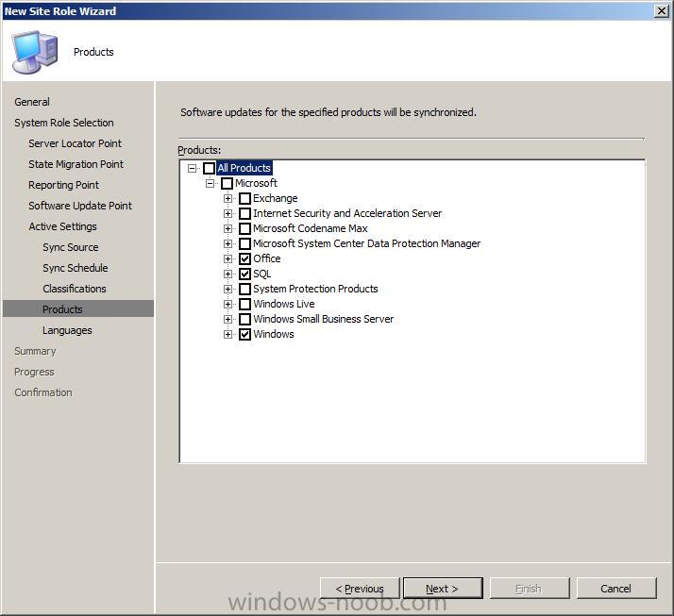Select the Windows Live tree label
674x616 pixels.
(x=284, y=304)
